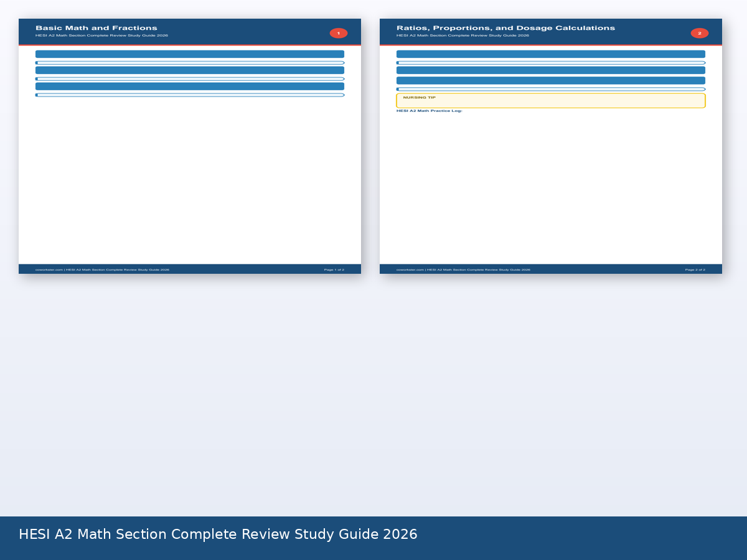
Task: Select the 'Ratios, Proportions, and Dosage Calculations' heading
Action: [505, 28]
